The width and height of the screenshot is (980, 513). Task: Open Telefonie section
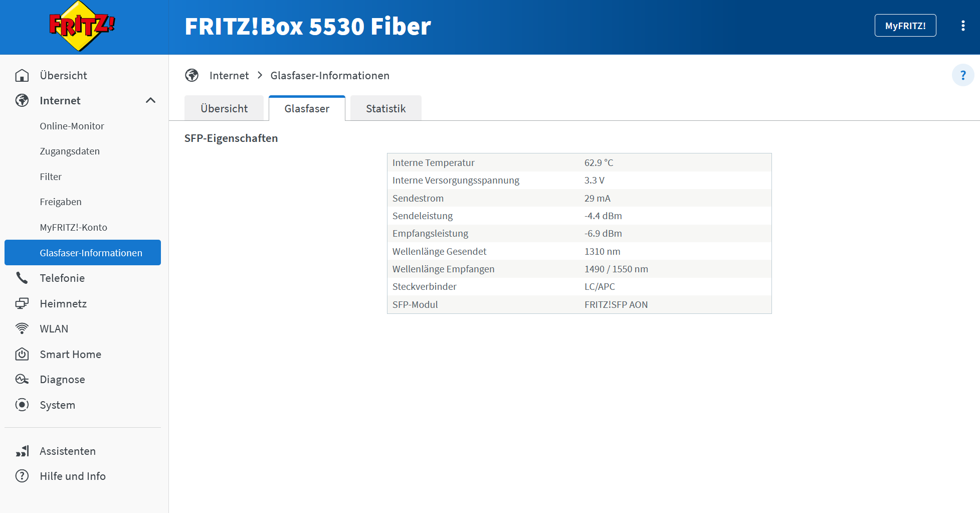(x=62, y=278)
